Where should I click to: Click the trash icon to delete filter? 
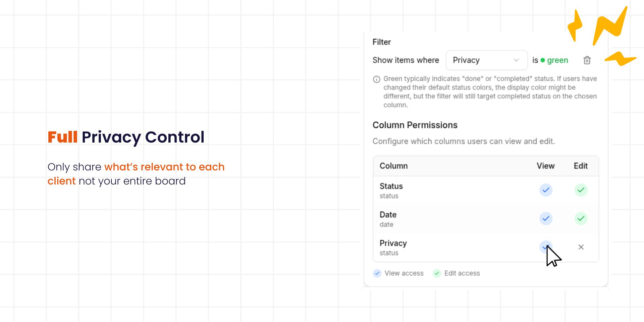click(587, 60)
